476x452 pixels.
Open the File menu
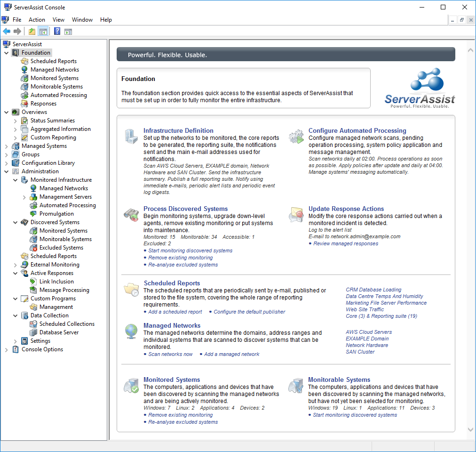point(17,20)
